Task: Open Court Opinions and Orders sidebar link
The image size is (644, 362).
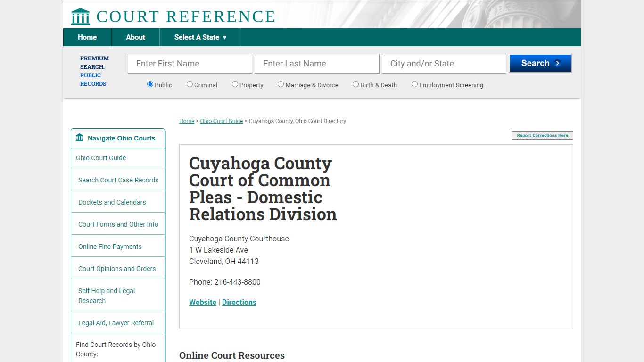Action: [x=117, y=269]
